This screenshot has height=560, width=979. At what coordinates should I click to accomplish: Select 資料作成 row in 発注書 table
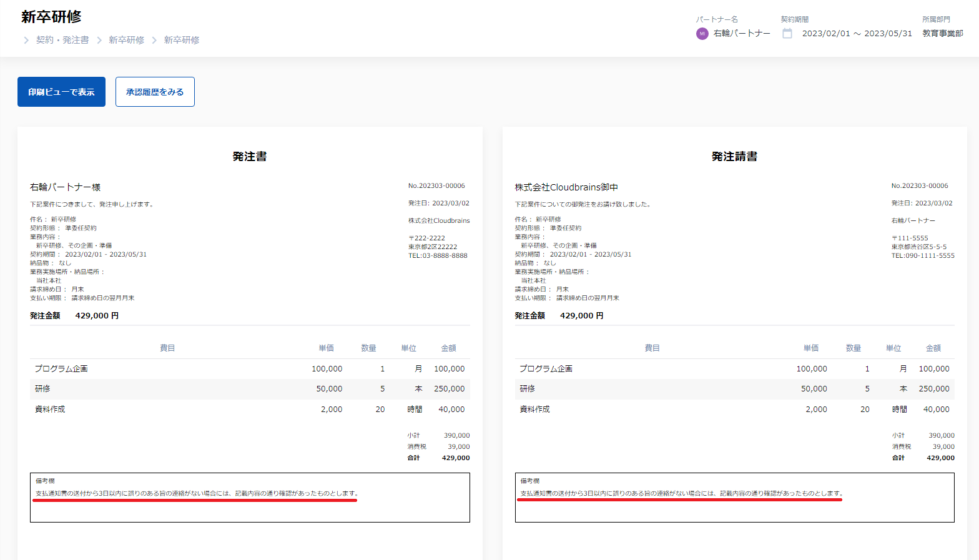coord(250,410)
